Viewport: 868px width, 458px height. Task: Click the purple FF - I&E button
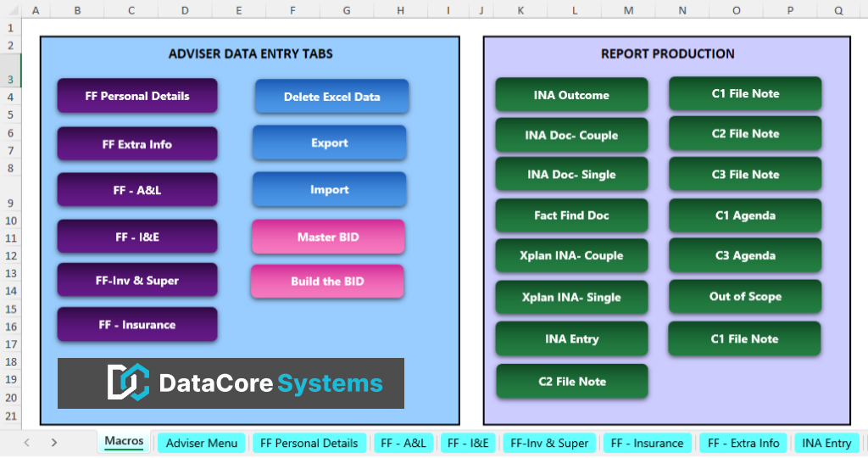coord(137,237)
